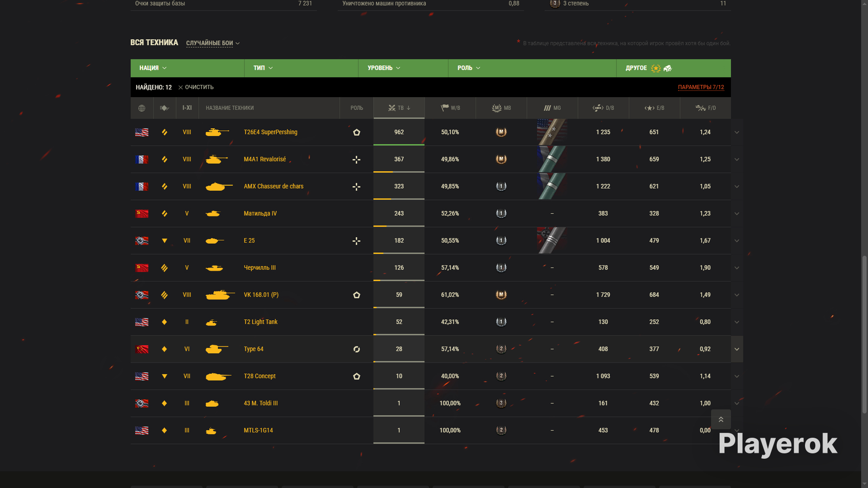
Task: Expand the Черчилль III row details
Action: click(737, 268)
